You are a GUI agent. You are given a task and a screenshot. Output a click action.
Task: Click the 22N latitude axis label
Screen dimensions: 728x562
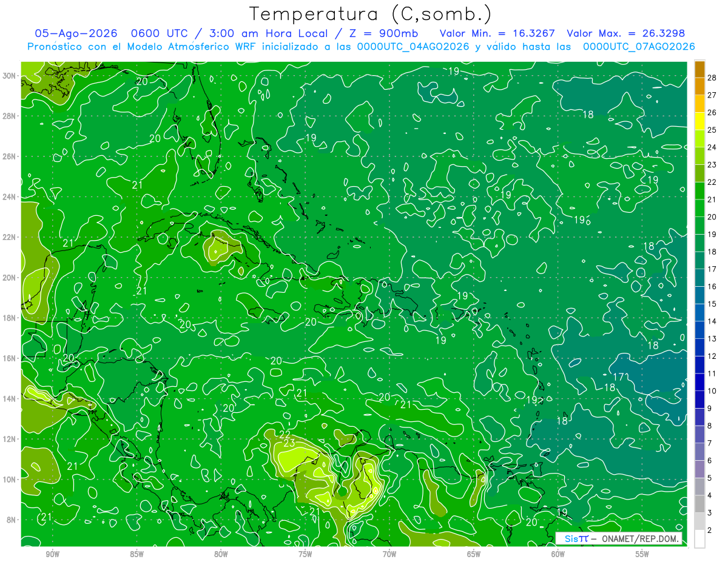point(10,237)
